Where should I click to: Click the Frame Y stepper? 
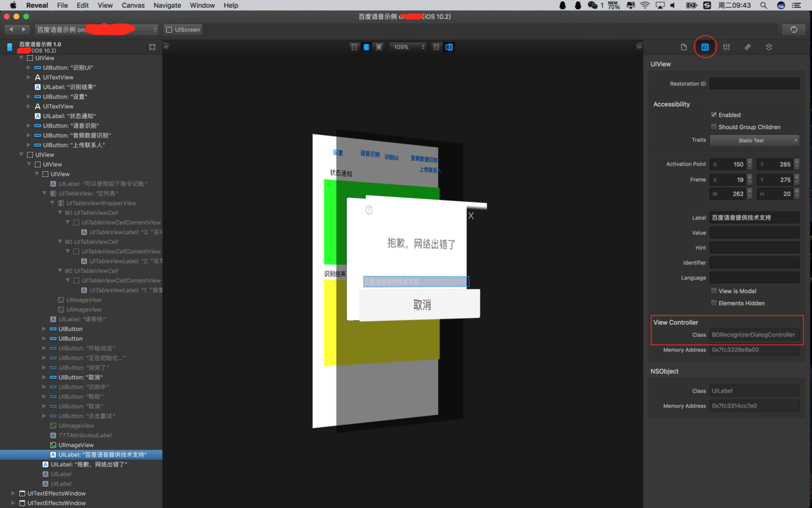796,180
